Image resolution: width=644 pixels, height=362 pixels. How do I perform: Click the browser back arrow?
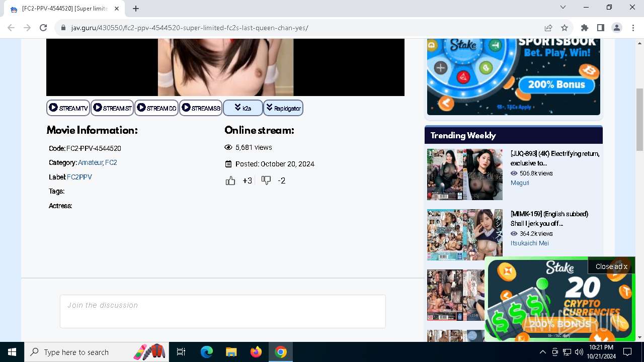click(11, 28)
